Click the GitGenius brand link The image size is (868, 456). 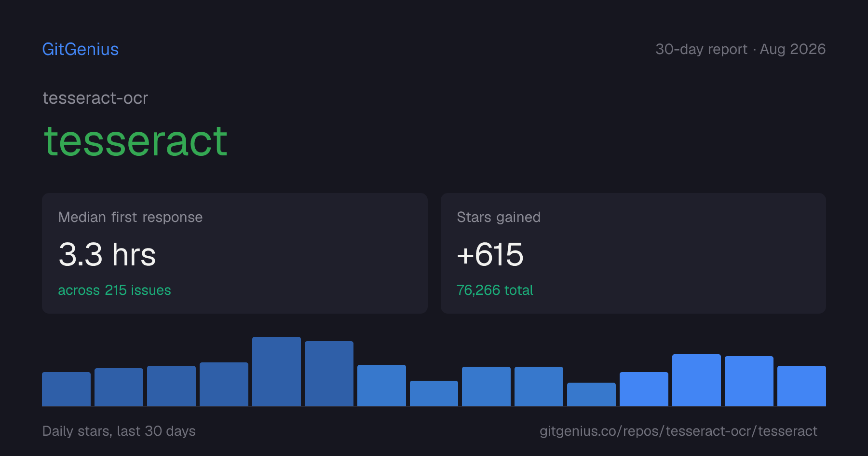[81, 49]
